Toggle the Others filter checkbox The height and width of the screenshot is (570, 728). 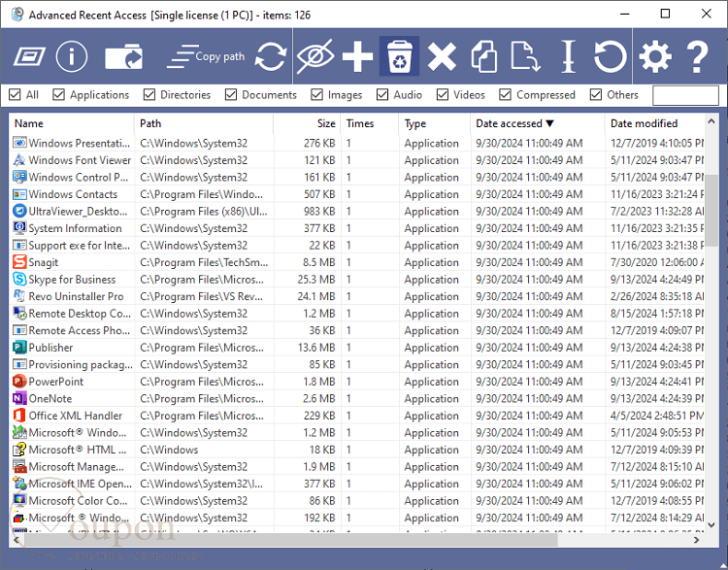596,95
